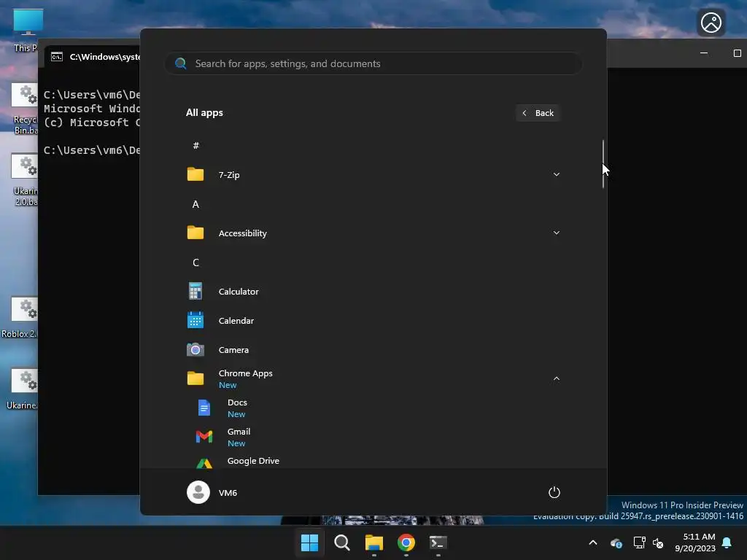The height and width of the screenshot is (560, 747).
Task: Open the notification bell in tray
Action: click(727, 542)
